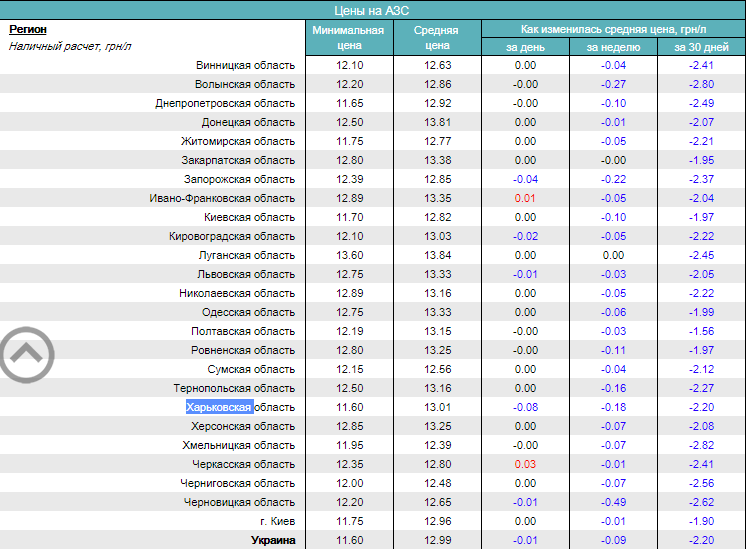This screenshot has height=549, width=746.
Task: Click the bold 'Украина' total row label
Action: [272, 540]
